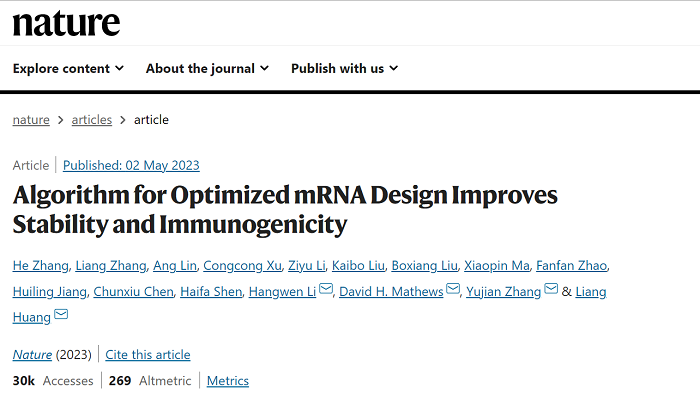700x401 pixels.
Task: Click the italic Nature journal link
Action: click(32, 355)
